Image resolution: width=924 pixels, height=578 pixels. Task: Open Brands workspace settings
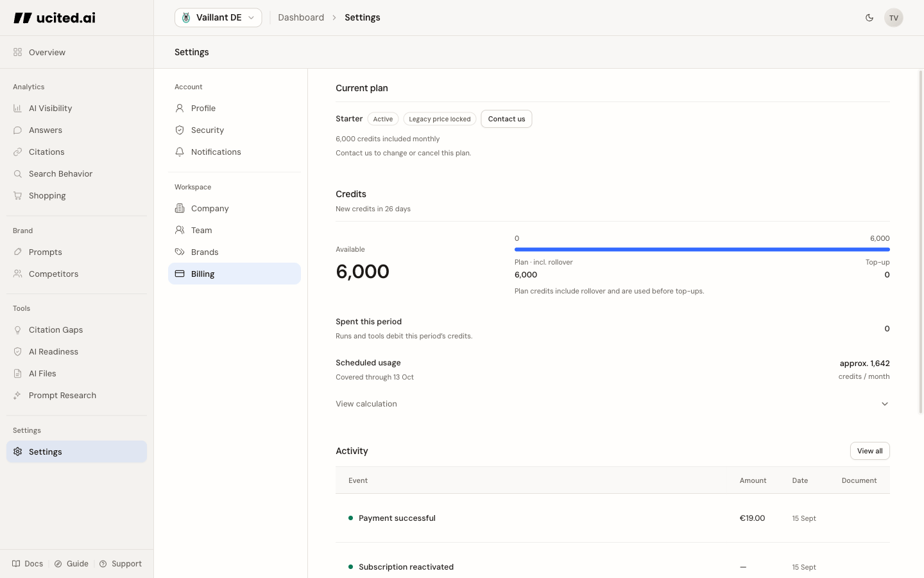pos(234,252)
